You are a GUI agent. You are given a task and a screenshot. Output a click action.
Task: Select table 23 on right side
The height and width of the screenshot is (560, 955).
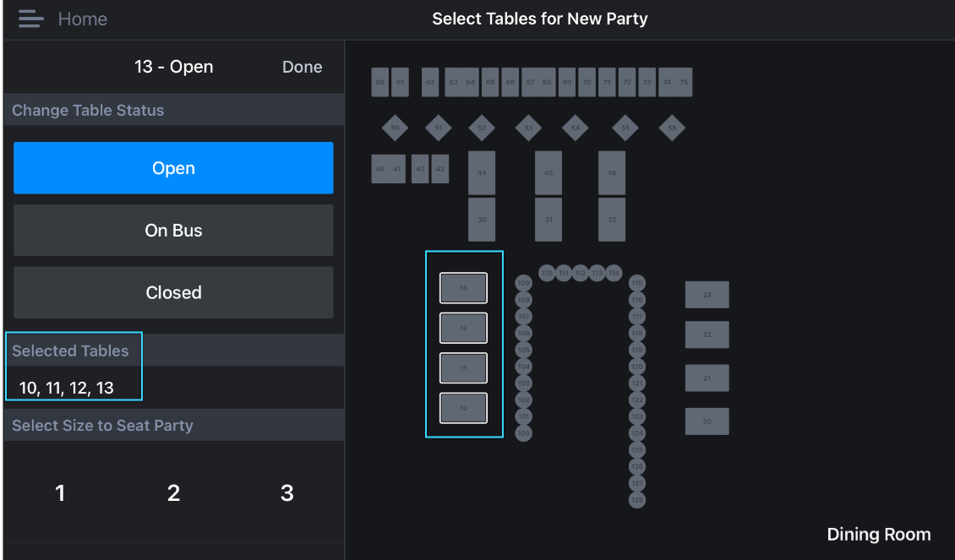tap(707, 295)
